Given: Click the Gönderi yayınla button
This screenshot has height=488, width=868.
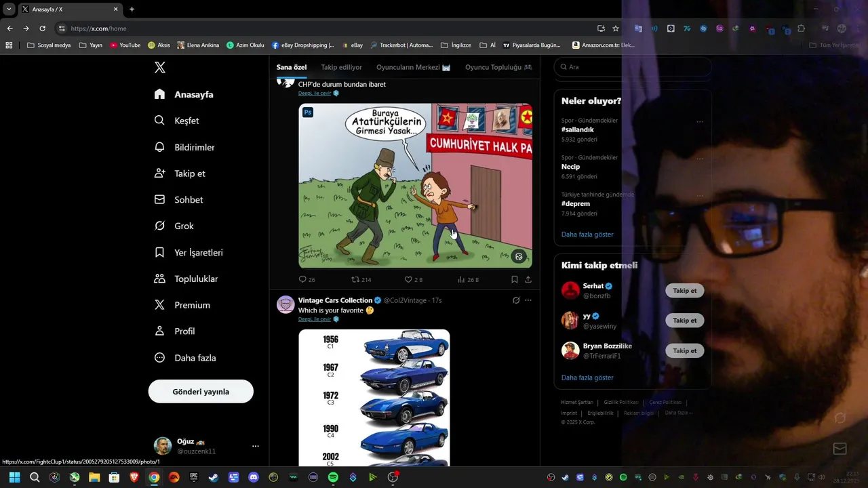Looking at the screenshot, I should 201,392.
